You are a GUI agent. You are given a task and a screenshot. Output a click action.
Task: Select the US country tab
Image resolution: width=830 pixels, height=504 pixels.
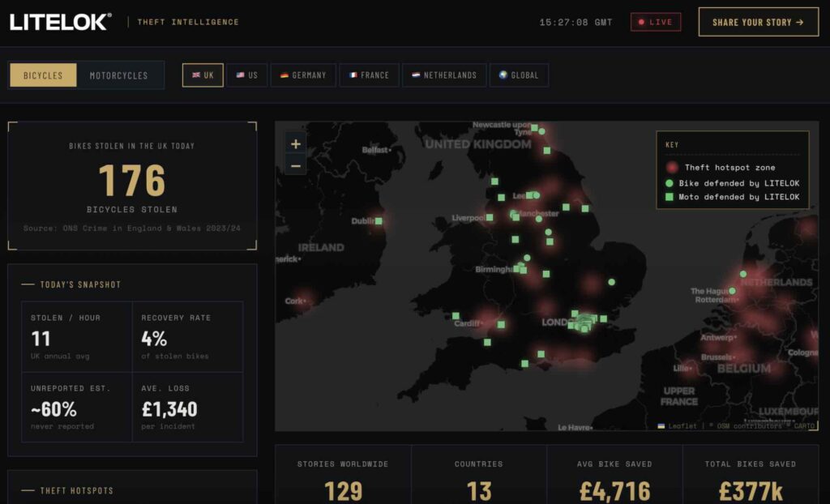pyautogui.click(x=247, y=75)
